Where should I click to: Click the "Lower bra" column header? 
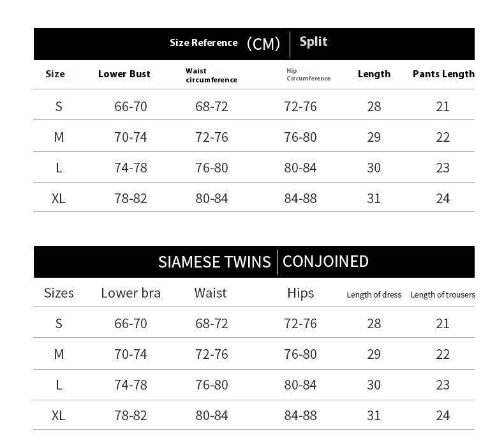pos(131,293)
